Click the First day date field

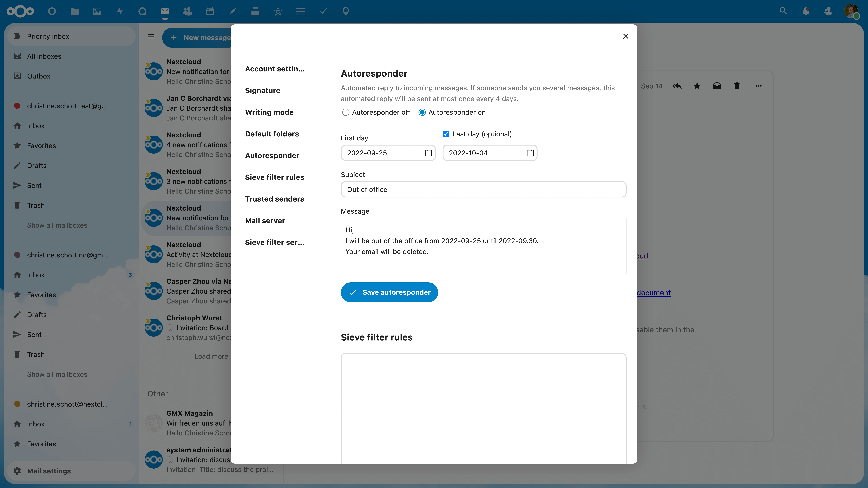pos(388,153)
